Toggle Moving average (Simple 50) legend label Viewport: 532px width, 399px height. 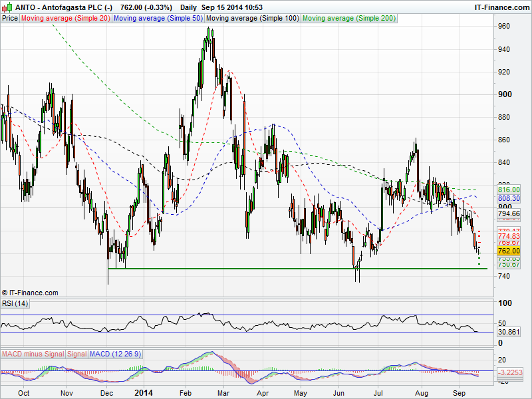(x=158, y=19)
